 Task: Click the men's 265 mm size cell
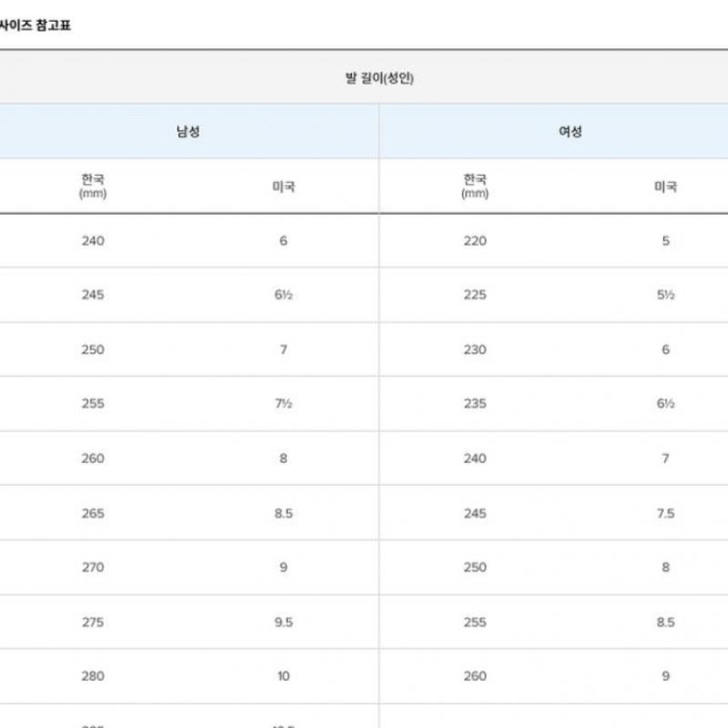[x=93, y=513]
